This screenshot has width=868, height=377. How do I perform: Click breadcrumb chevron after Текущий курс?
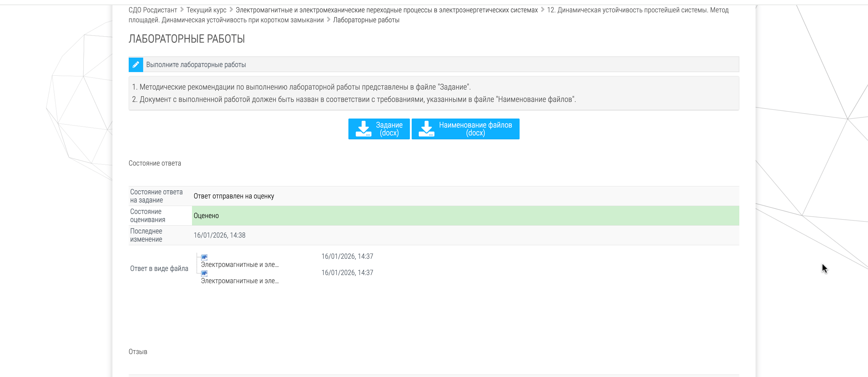231,10
